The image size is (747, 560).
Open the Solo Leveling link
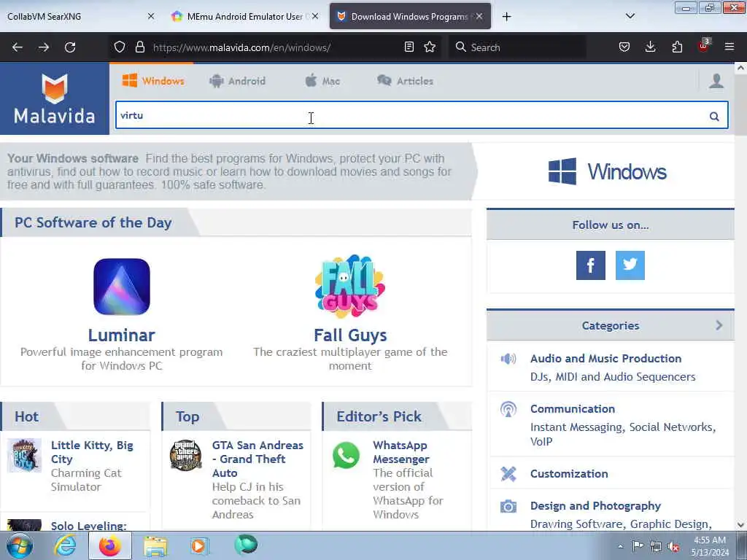[x=88, y=526]
